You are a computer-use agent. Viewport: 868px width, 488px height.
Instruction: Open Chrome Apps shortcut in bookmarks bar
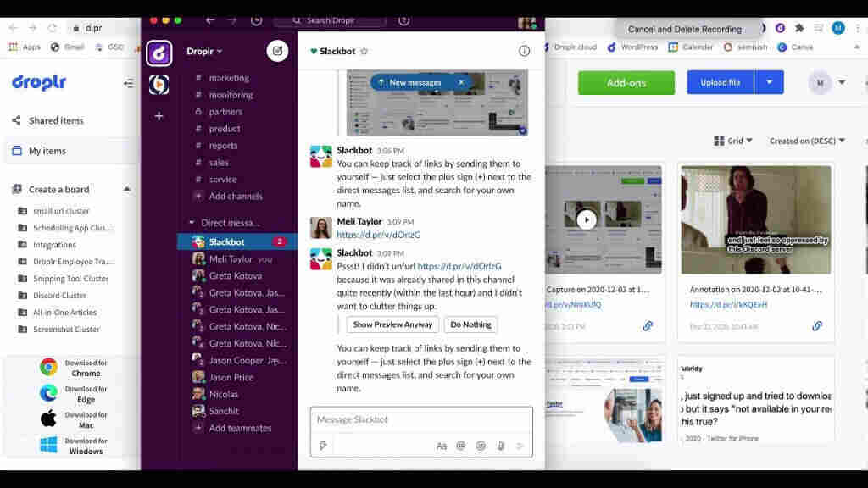pyautogui.click(x=25, y=47)
